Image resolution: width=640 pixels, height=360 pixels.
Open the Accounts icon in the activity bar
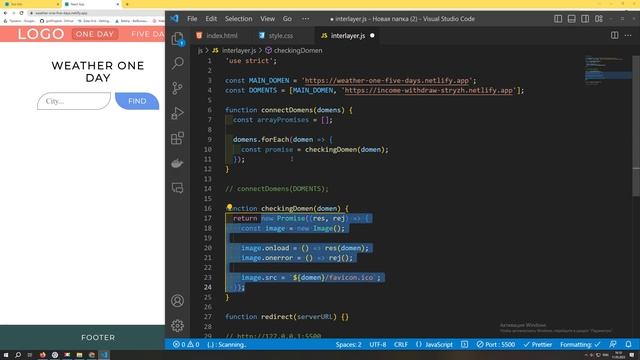click(178, 301)
